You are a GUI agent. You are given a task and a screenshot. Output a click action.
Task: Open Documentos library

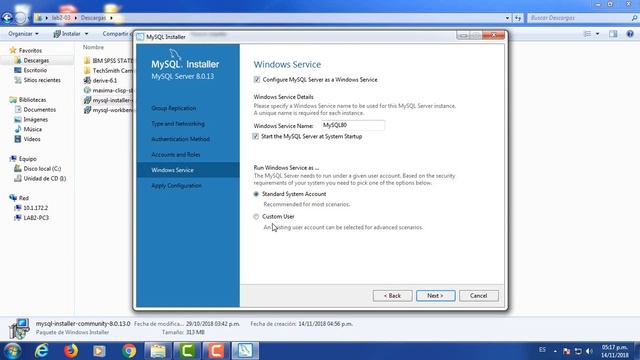[40, 109]
